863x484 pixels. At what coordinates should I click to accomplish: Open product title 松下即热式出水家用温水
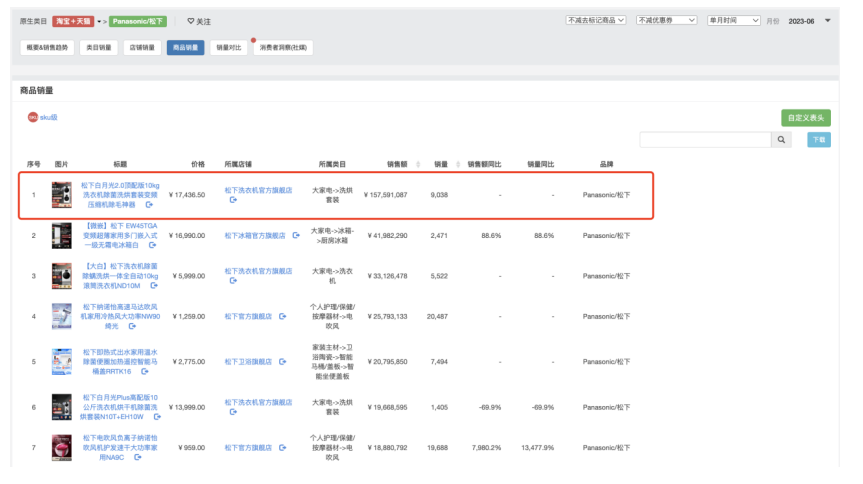120,362
